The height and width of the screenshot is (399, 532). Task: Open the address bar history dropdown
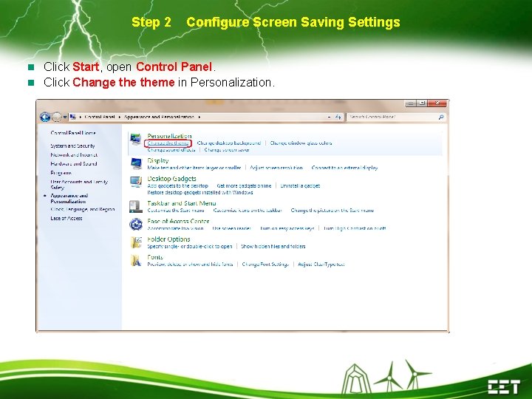coord(330,117)
